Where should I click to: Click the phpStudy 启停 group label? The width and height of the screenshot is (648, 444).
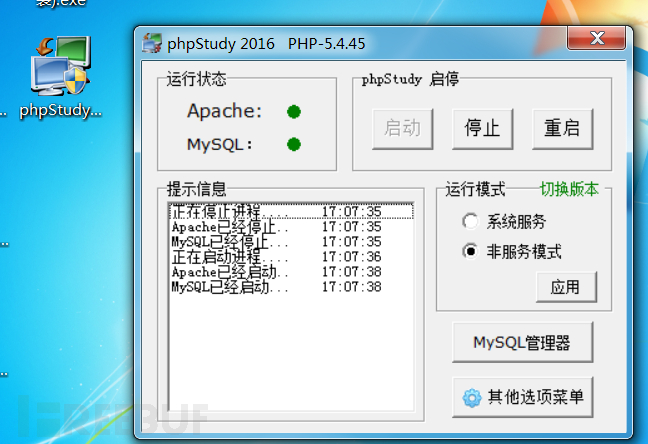410,79
